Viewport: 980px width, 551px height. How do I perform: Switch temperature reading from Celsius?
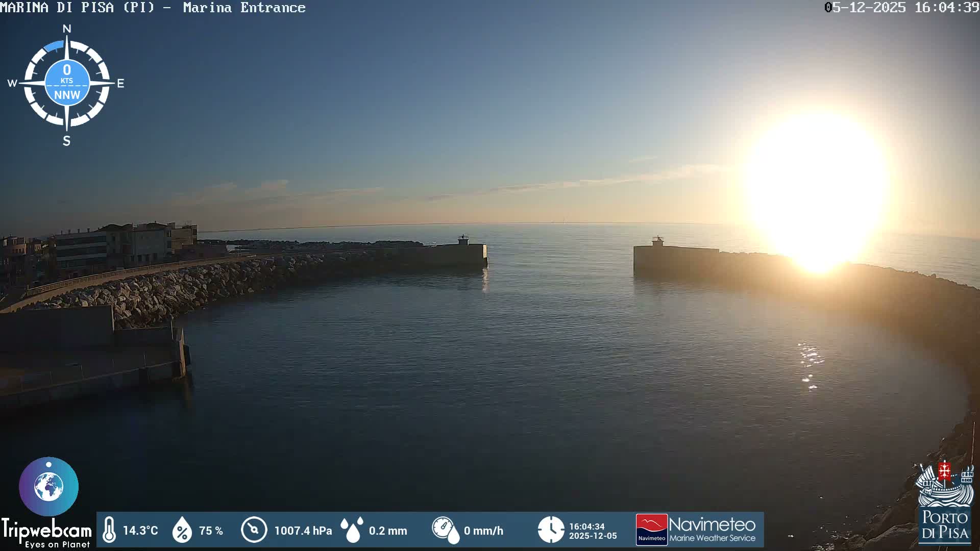pyautogui.click(x=141, y=531)
